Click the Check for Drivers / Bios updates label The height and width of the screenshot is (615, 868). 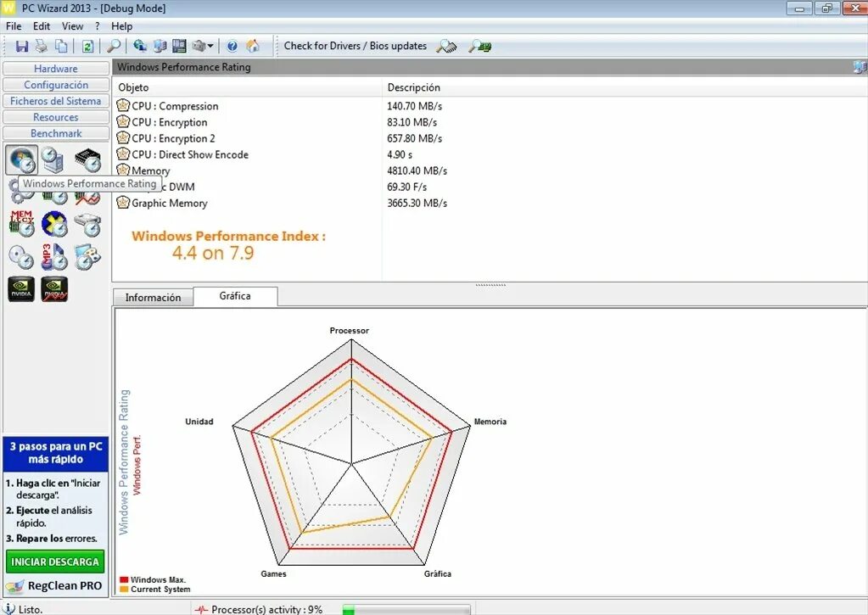(356, 46)
